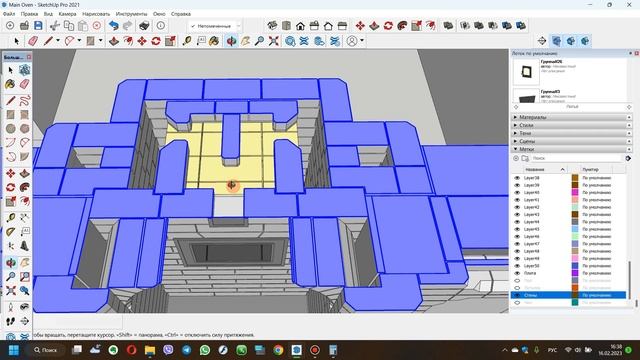Activate the Orbit tool in top toolbar
640x360 pixels.
point(231,41)
